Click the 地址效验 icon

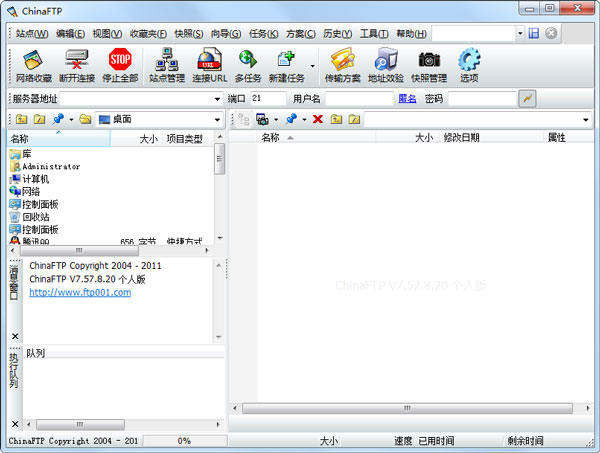[x=386, y=65]
